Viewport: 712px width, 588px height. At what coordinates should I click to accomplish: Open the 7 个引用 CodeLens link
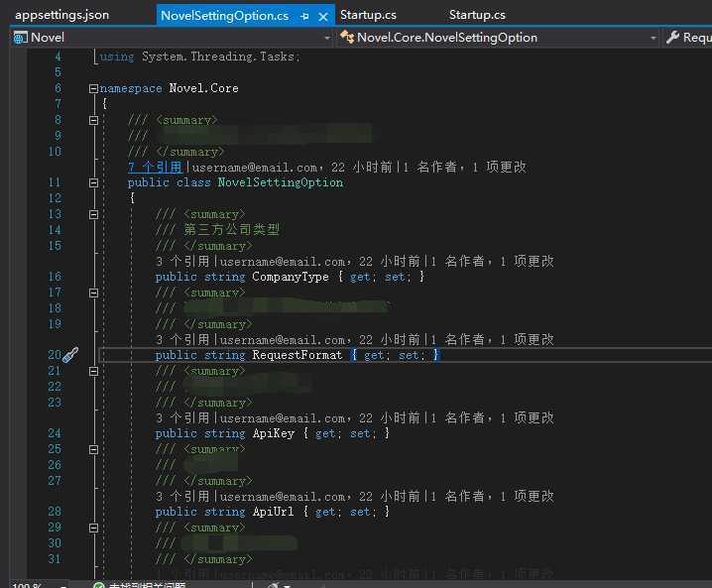(x=155, y=168)
